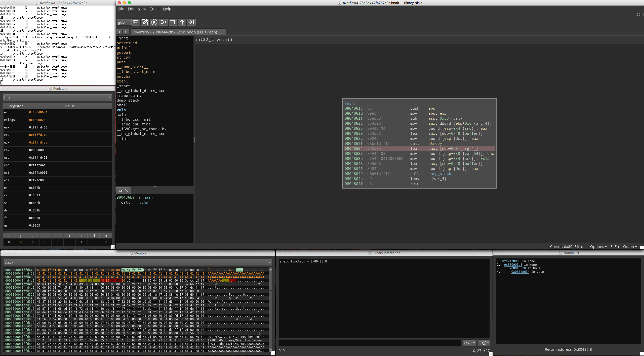
Task: Click the edit/pencil debugger settings icon
Action: pyautogui.click(x=145, y=22)
